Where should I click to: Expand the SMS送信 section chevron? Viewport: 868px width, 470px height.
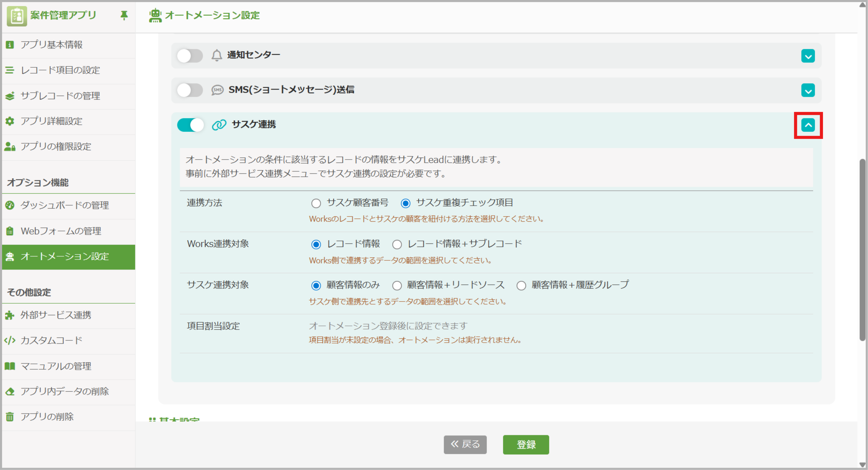[x=808, y=90]
